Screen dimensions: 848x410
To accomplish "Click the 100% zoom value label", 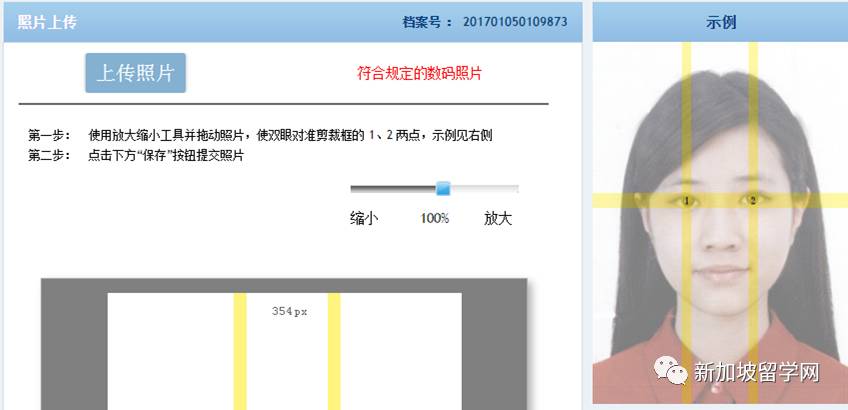I will (x=434, y=217).
